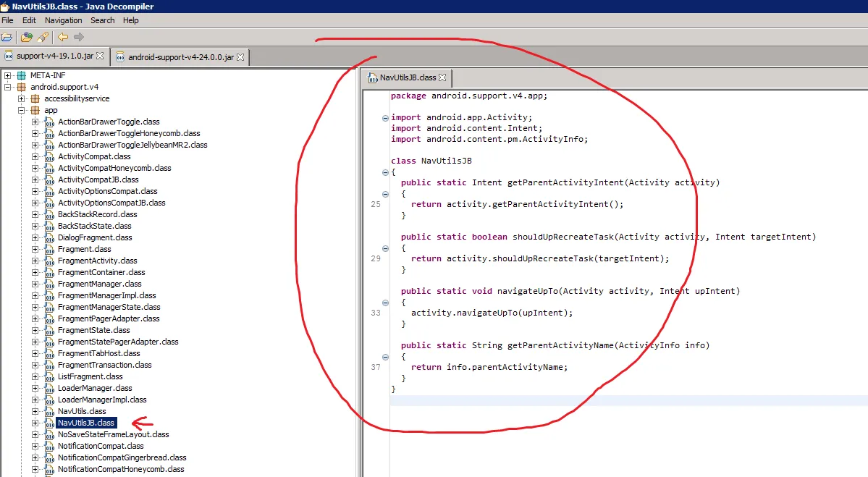Image resolution: width=868 pixels, height=477 pixels.
Task: Go forward with the right arrow icon
Action: click(79, 37)
